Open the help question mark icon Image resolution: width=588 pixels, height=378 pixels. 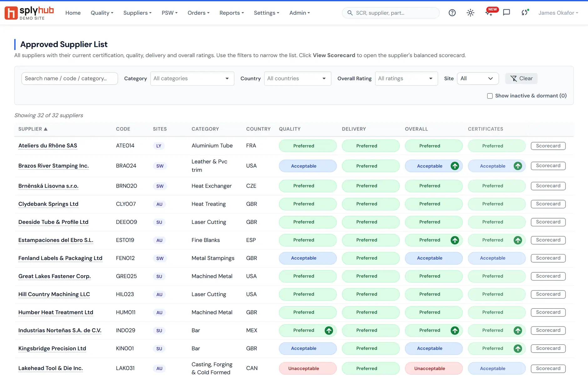coord(452,13)
